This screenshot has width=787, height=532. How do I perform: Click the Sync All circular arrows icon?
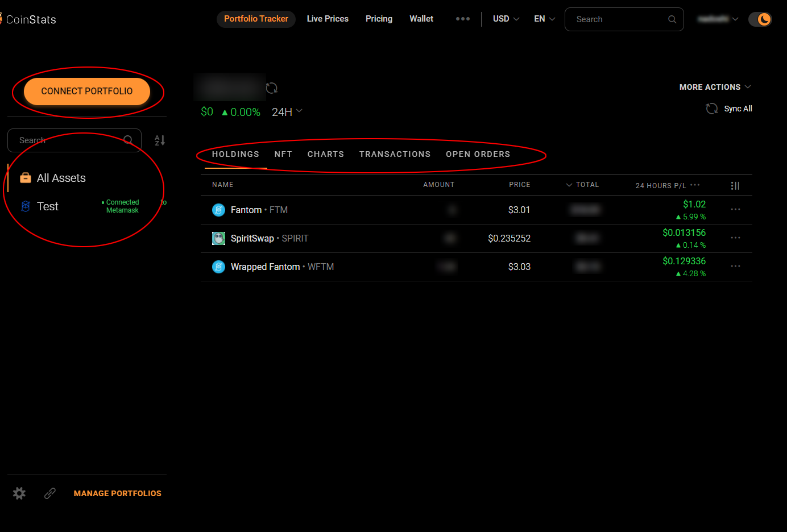tap(712, 109)
